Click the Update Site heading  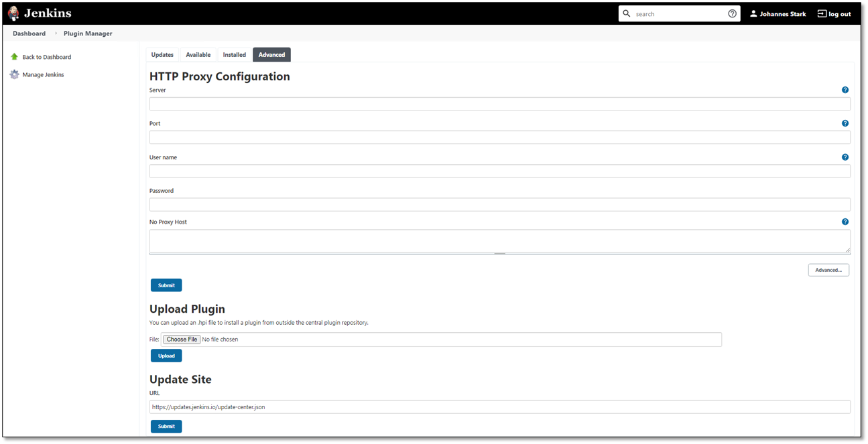pyautogui.click(x=180, y=379)
